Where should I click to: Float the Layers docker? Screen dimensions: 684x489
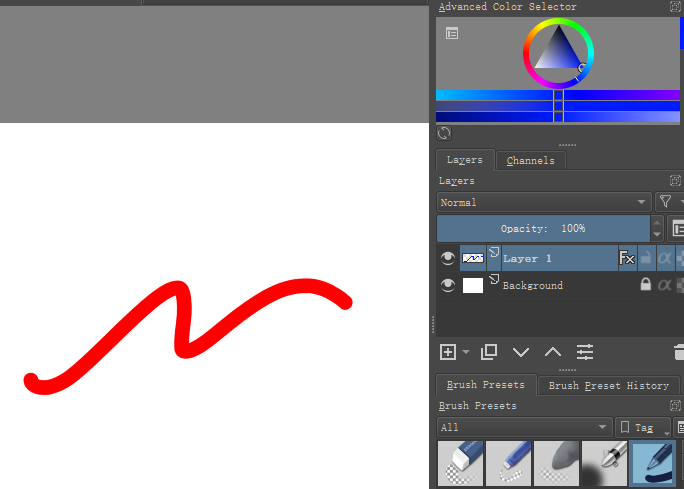pos(675,181)
